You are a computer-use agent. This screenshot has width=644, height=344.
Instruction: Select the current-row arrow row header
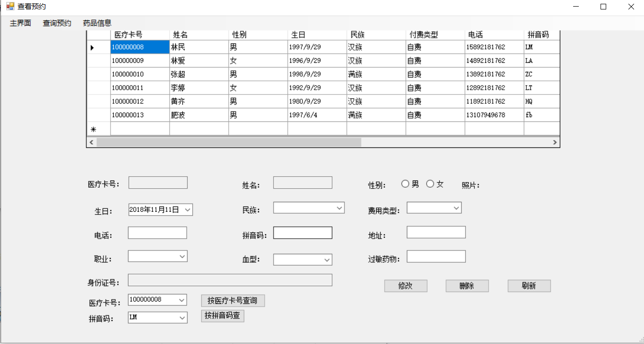[x=99, y=47]
